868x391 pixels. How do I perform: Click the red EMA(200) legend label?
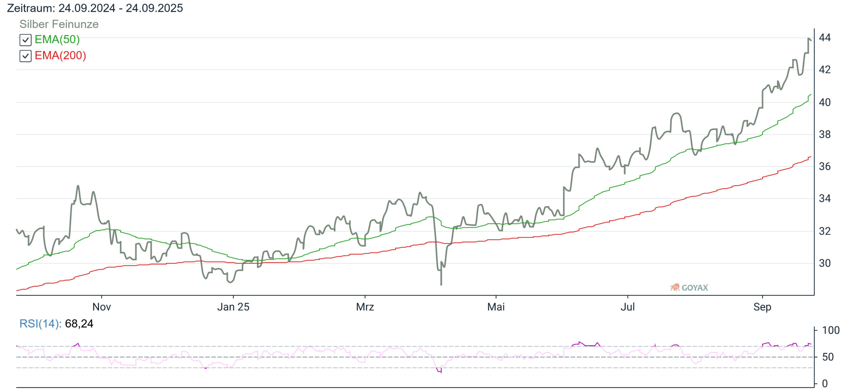pyautogui.click(x=60, y=55)
